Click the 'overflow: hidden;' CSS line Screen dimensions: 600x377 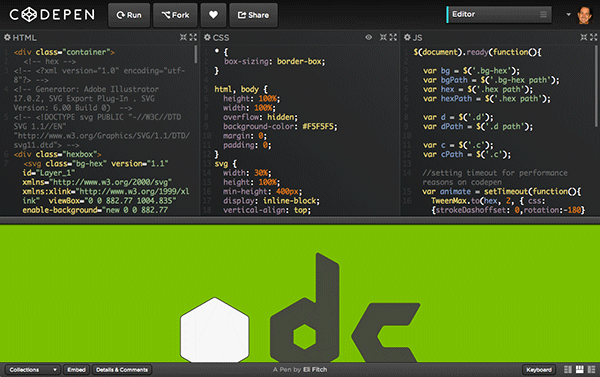point(260,117)
